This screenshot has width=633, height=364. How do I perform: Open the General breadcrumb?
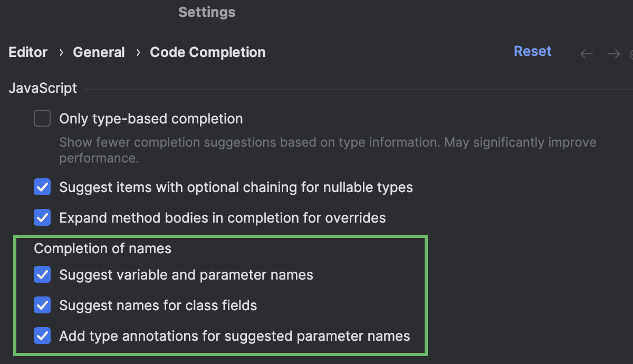99,52
